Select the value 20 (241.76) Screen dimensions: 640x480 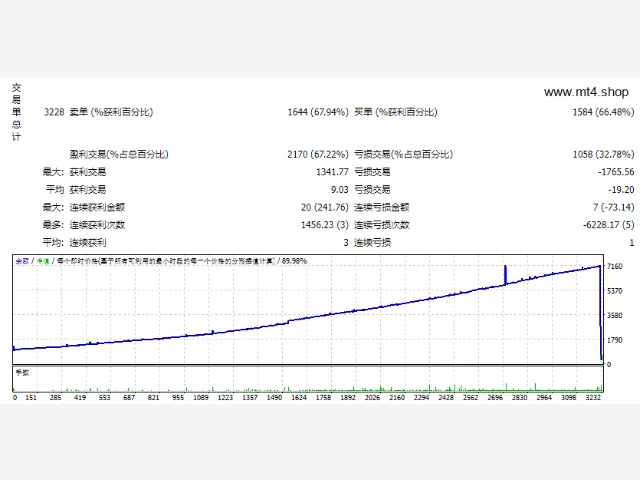tap(325, 207)
